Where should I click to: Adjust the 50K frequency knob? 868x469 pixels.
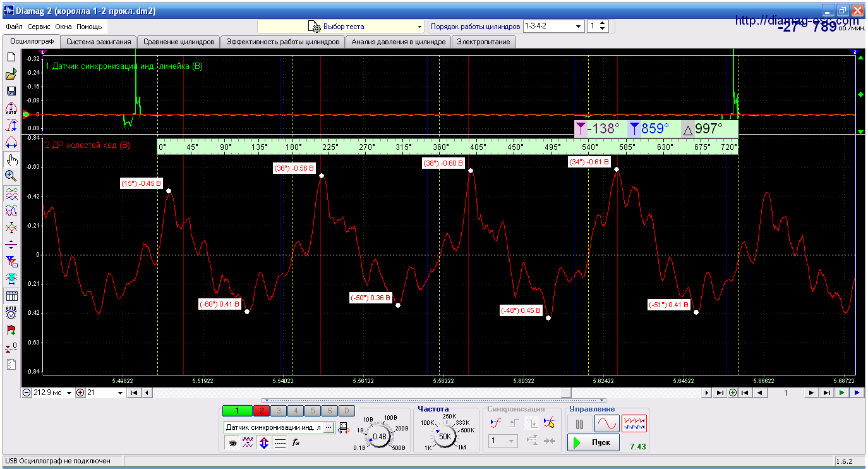coord(445,436)
